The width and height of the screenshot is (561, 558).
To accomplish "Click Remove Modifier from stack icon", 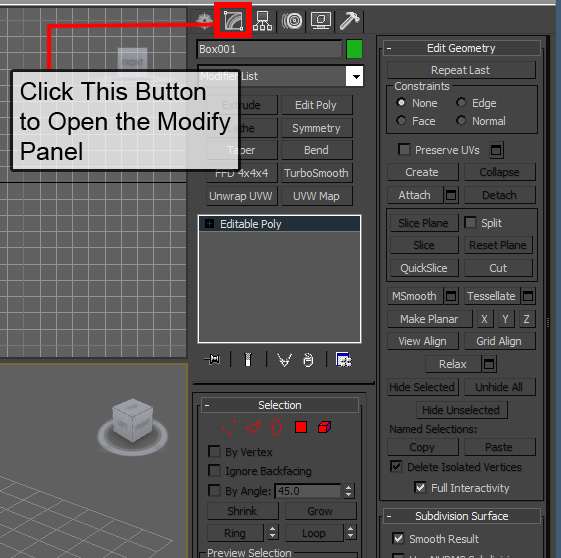I will tap(308, 360).
